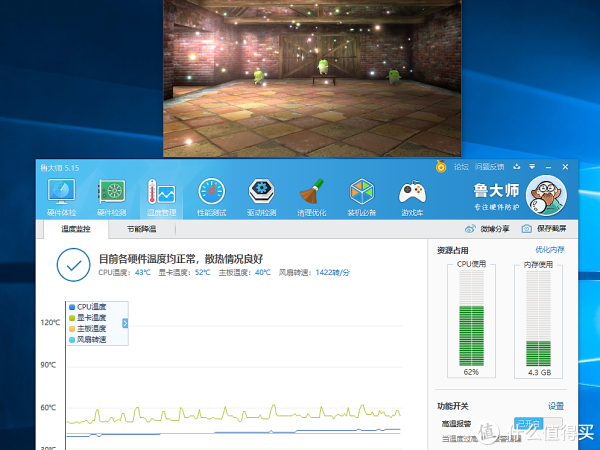
Task: Toggle 显卡温度 legend entry
Action: pos(88,318)
